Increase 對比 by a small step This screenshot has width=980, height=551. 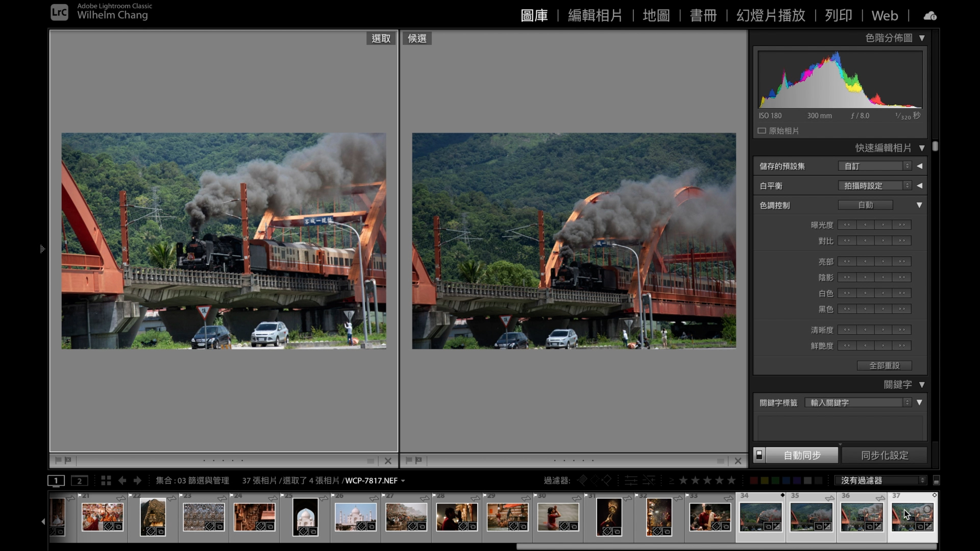pos(884,241)
